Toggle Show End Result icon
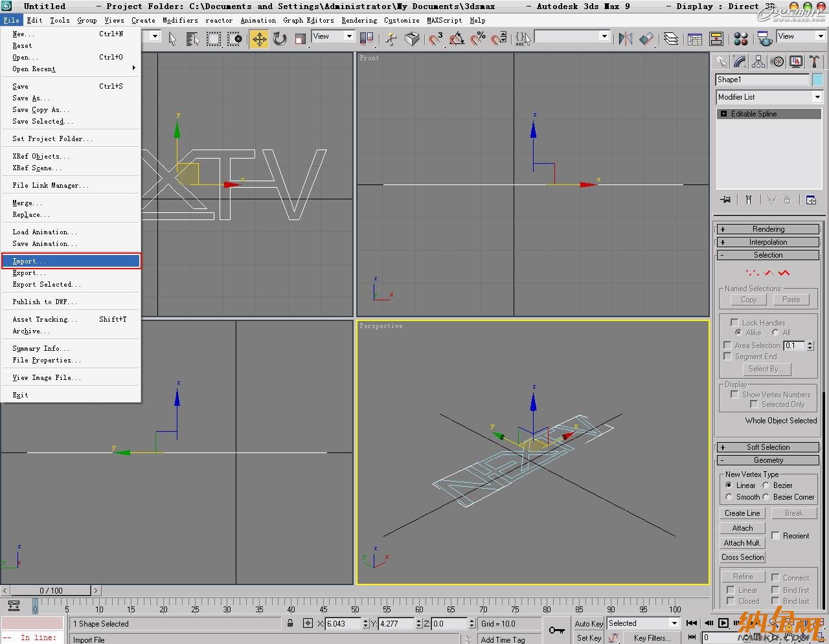The width and height of the screenshot is (829, 644). [749, 200]
